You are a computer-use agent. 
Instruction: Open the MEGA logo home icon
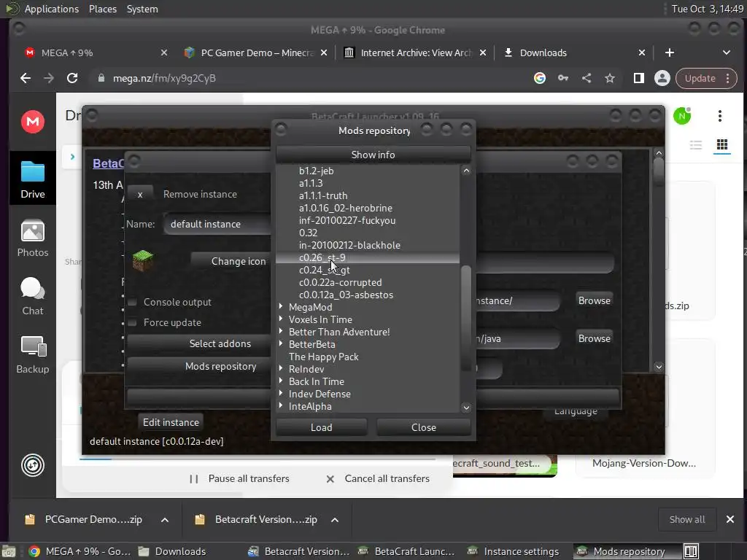32,122
